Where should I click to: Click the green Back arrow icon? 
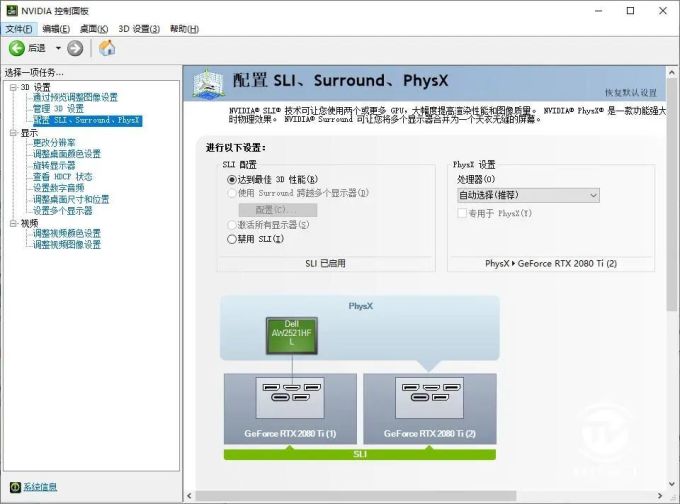17,48
